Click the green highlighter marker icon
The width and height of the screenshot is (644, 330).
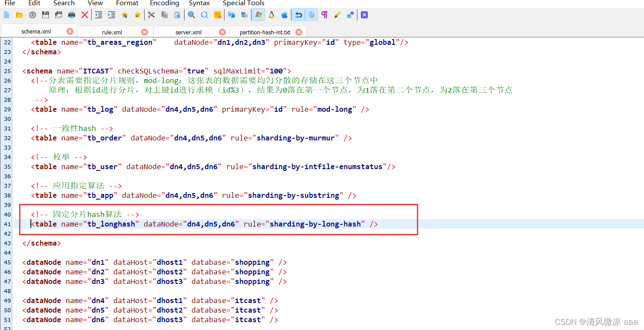[337, 15]
